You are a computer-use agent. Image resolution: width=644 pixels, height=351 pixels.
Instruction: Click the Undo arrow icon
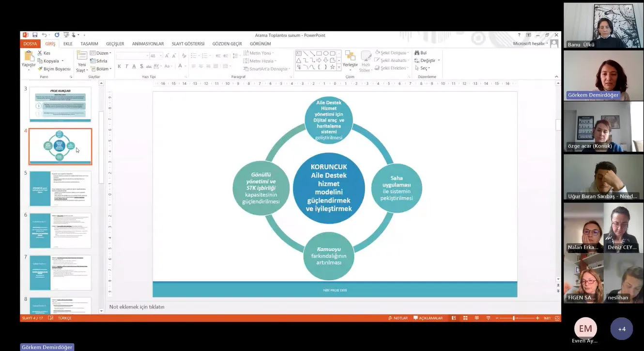44,35
